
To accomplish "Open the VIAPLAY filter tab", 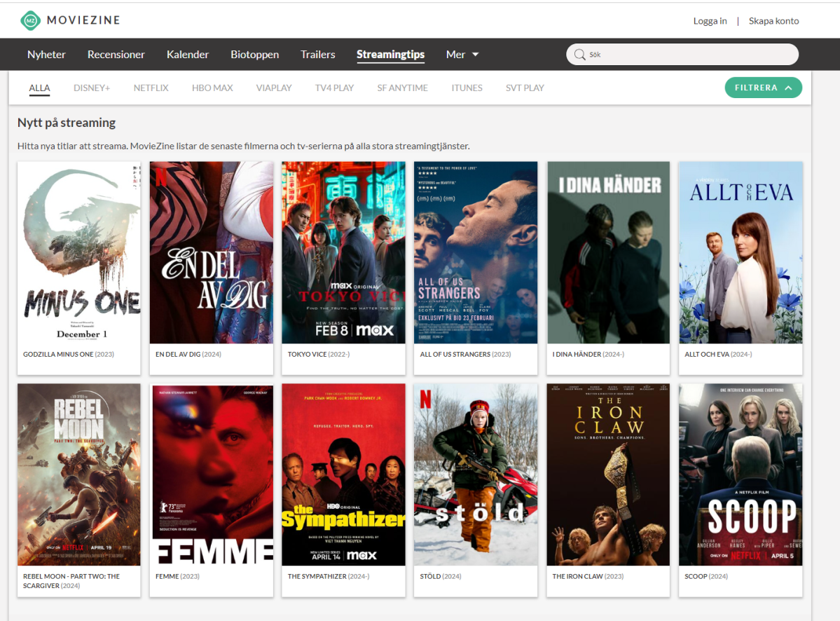I will pos(274,88).
